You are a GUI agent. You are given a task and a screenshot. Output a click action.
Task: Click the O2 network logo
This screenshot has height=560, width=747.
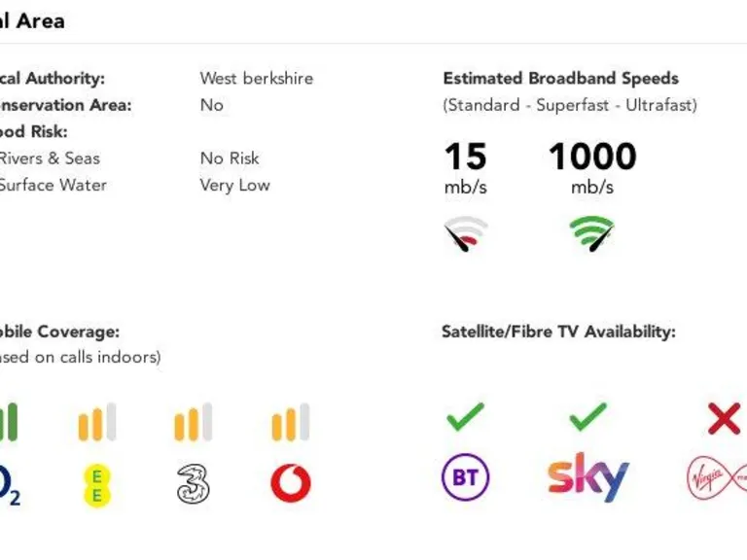coord(10,486)
